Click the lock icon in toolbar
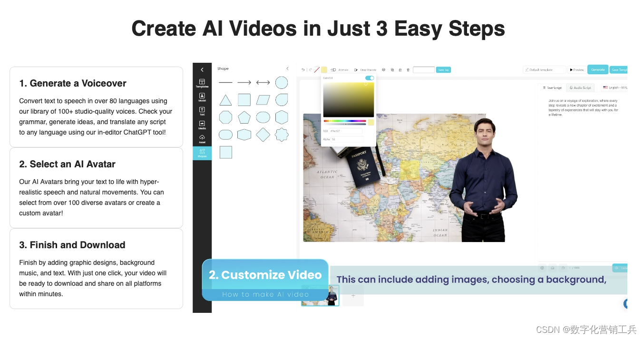This screenshot has width=644, height=339. coord(400,70)
